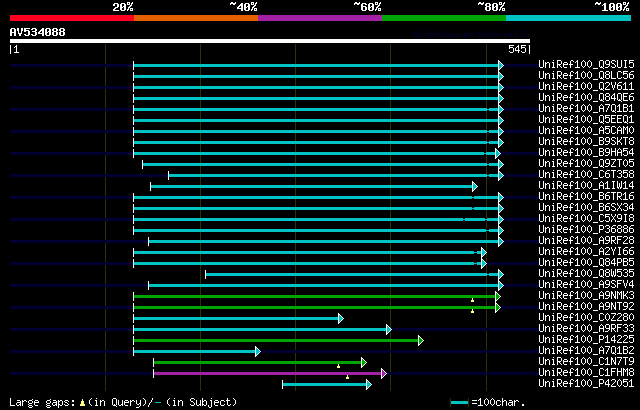Click the yellow gap marker under C1FHM8 bar

tap(347, 377)
